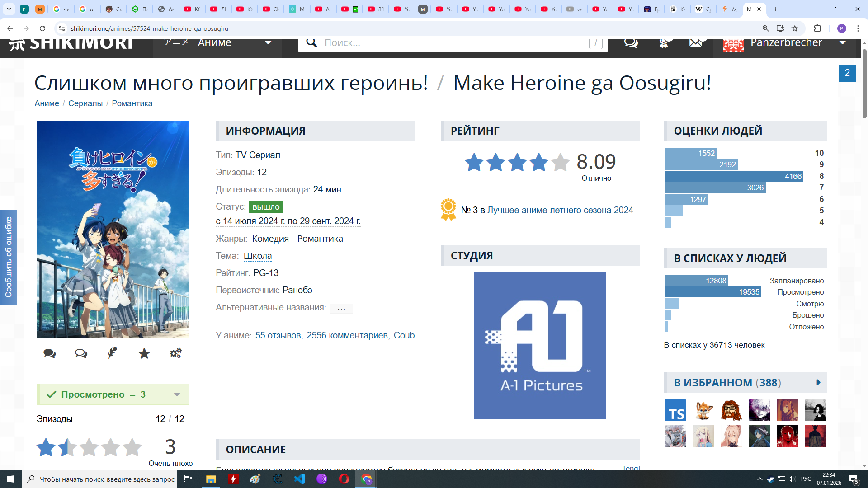
Task: Open the gears edit icon under the poster
Action: (175, 353)
